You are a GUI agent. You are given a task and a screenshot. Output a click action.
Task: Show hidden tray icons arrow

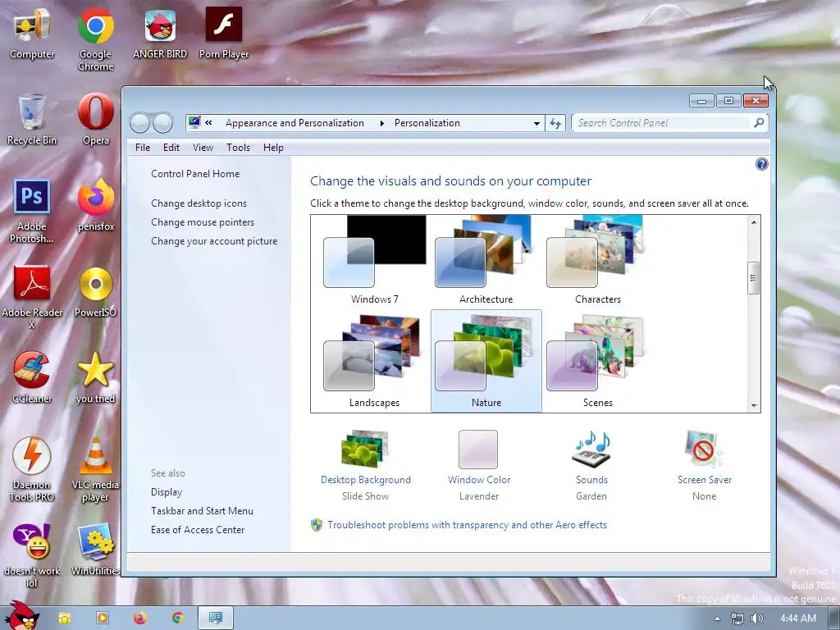click(717, 619)
